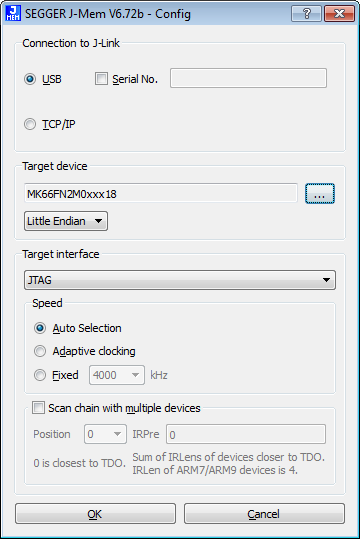Select Adaptive clocking speed option
The width and height of the screenshot is (360, 539).
[40, 351]
